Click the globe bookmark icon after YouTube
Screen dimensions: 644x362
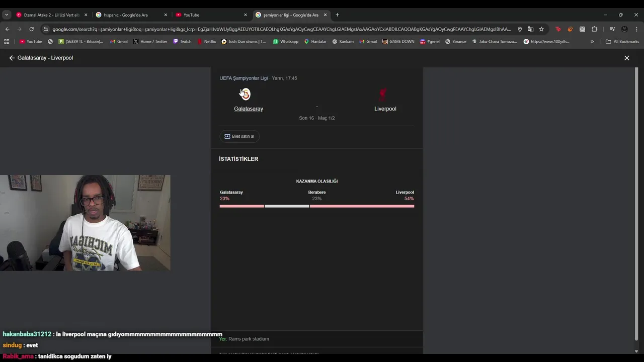point(50,42)
